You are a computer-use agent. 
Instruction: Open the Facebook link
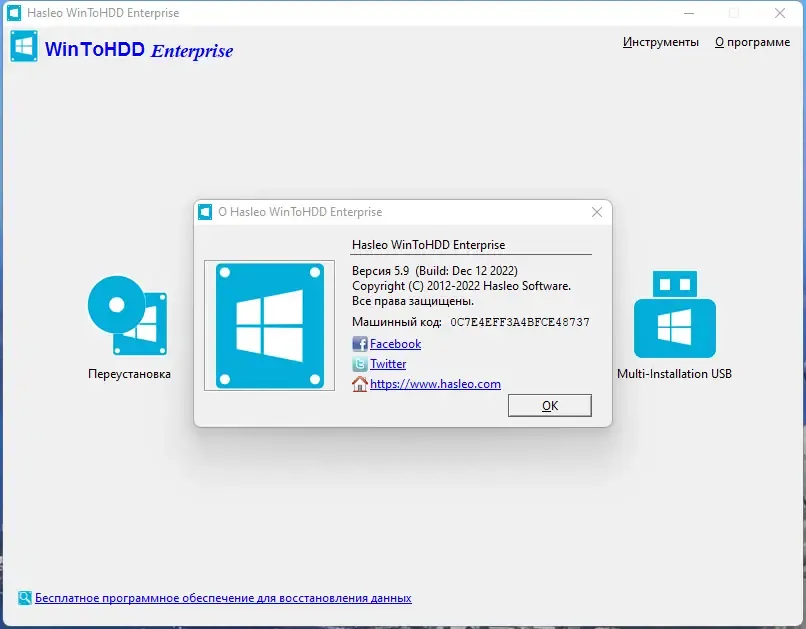coord(395,344)
